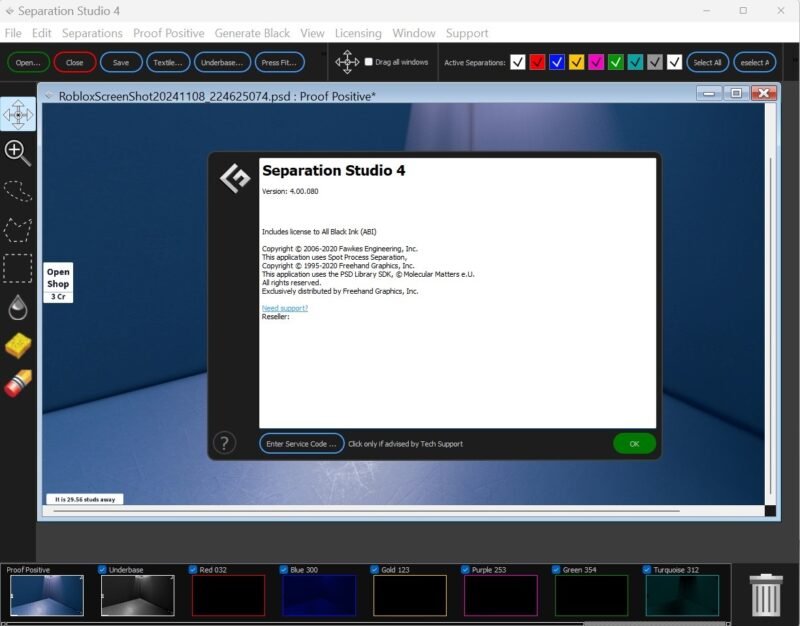
Task: Enable Drag all windows checkbox
Action: click(x=368, y=62)
